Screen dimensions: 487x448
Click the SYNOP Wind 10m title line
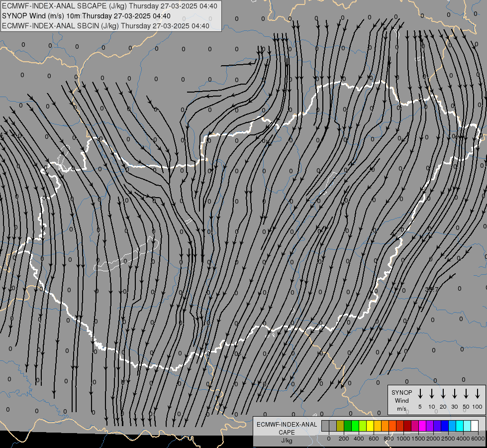[87, 16]
